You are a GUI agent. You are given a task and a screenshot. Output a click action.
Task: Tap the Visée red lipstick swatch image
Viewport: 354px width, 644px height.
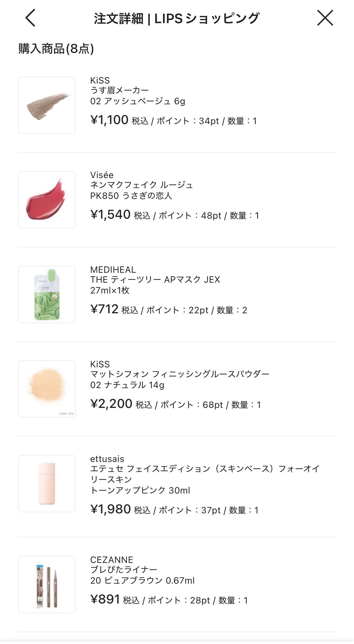47,200
